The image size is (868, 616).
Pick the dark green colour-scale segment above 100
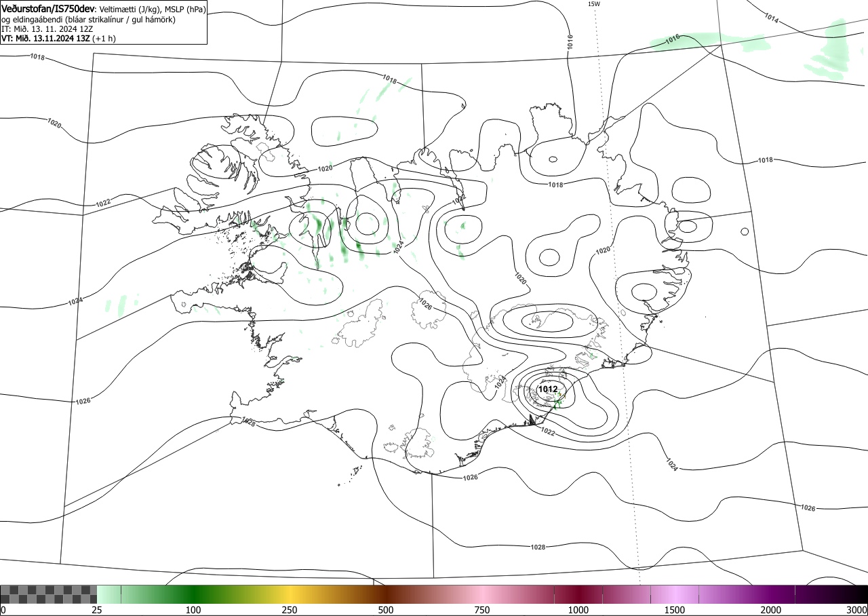click(x=193, y=594)
